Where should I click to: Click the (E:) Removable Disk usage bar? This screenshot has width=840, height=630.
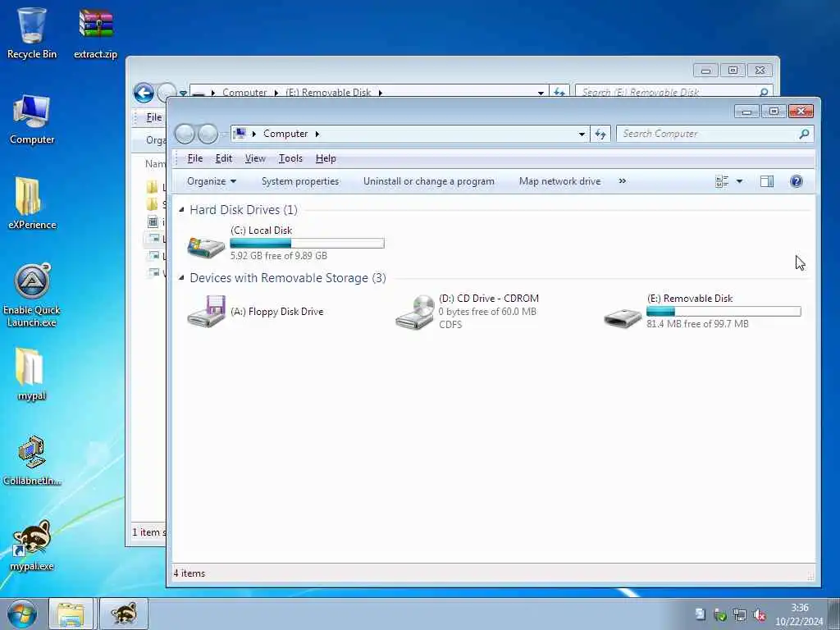click(724, 311)
